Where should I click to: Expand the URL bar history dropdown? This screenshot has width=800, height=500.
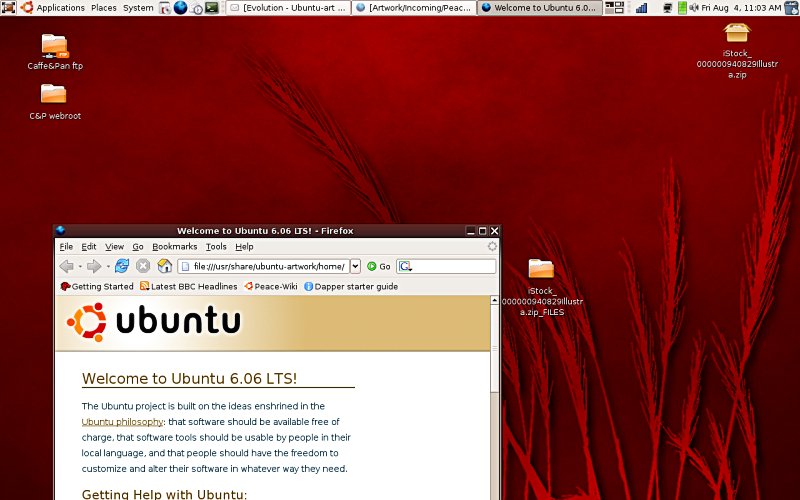tap(356, 266)
